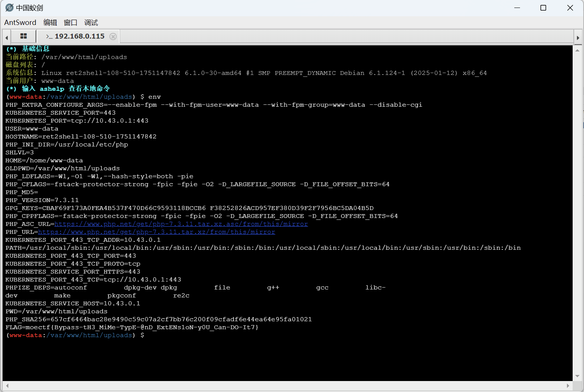The height and width of the screenshot is (392, 584).
Task: Click the horizontal scrollbar left arrow
Action: [7, 386]
